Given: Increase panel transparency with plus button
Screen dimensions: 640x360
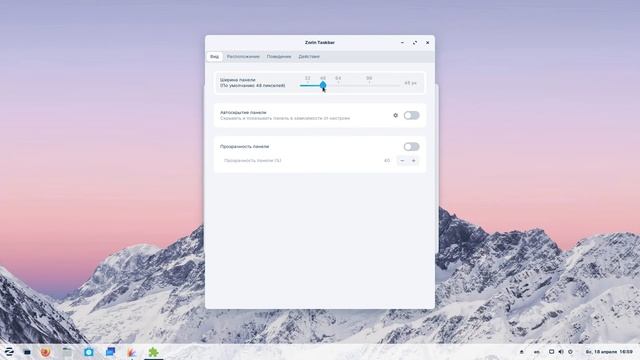Looking at the screenshot, I should pos(413,161).
